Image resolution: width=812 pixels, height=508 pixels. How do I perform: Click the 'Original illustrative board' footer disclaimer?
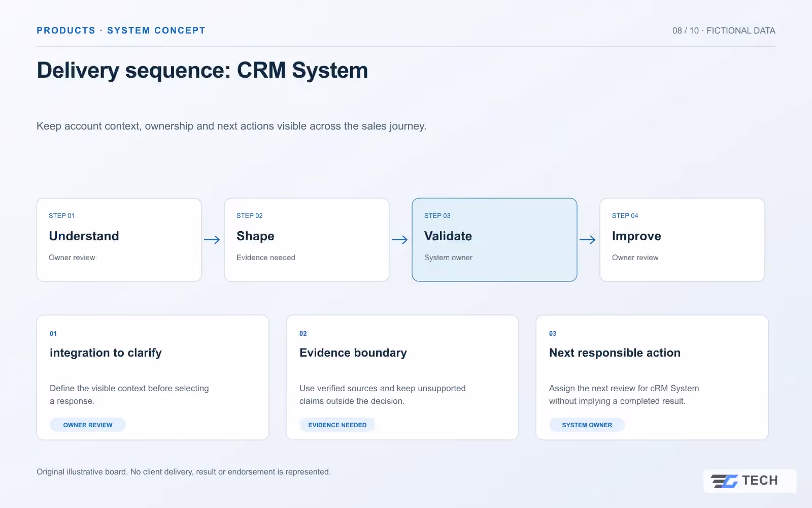(x=184, y=472)
